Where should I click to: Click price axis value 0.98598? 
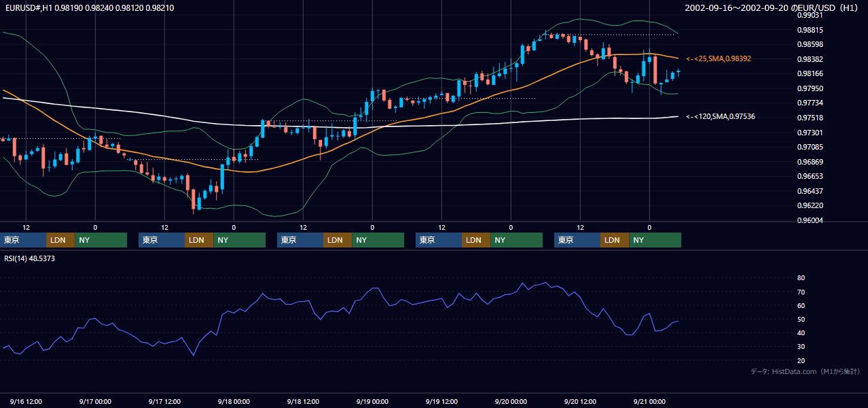pos(810,45)
